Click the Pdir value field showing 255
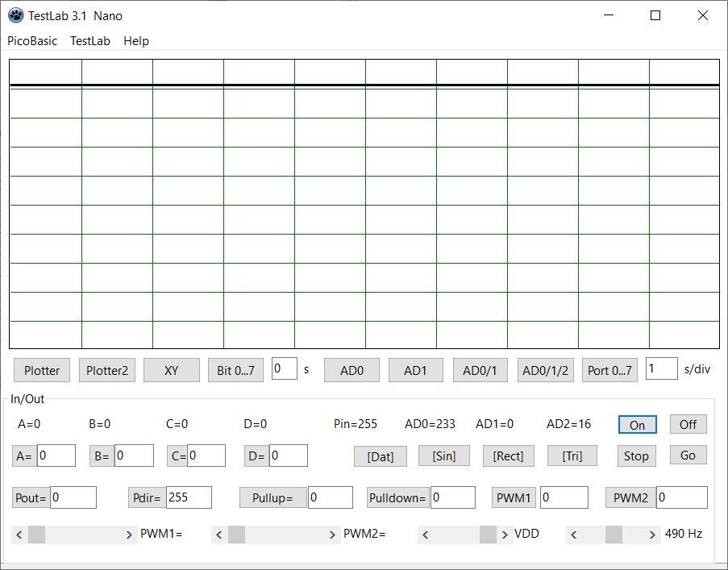This screenshot has height=570, width=728. pyautogui.click(x=188, y=497)
